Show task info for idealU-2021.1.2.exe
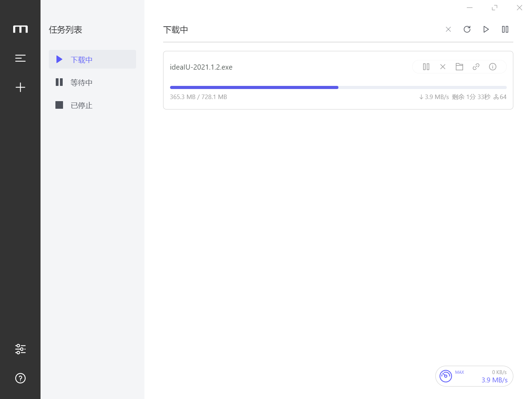The width and height of the screenshot is (532, 399). click(493, 66)
